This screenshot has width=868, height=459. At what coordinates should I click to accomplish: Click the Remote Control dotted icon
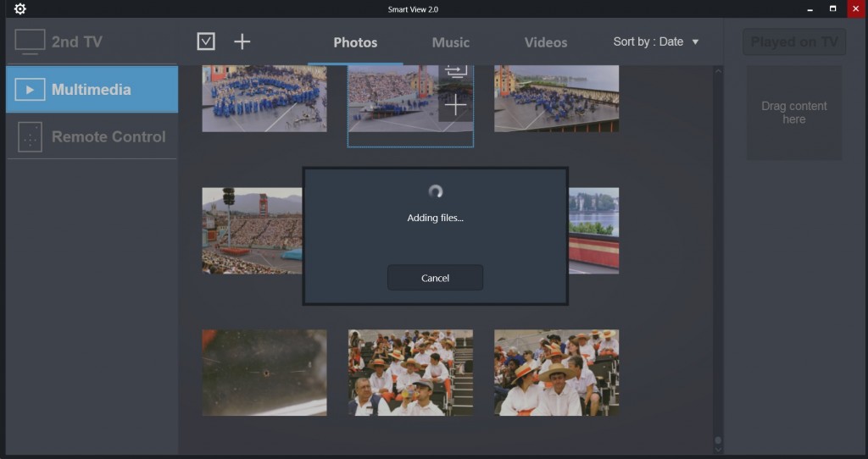coord(30,136)
